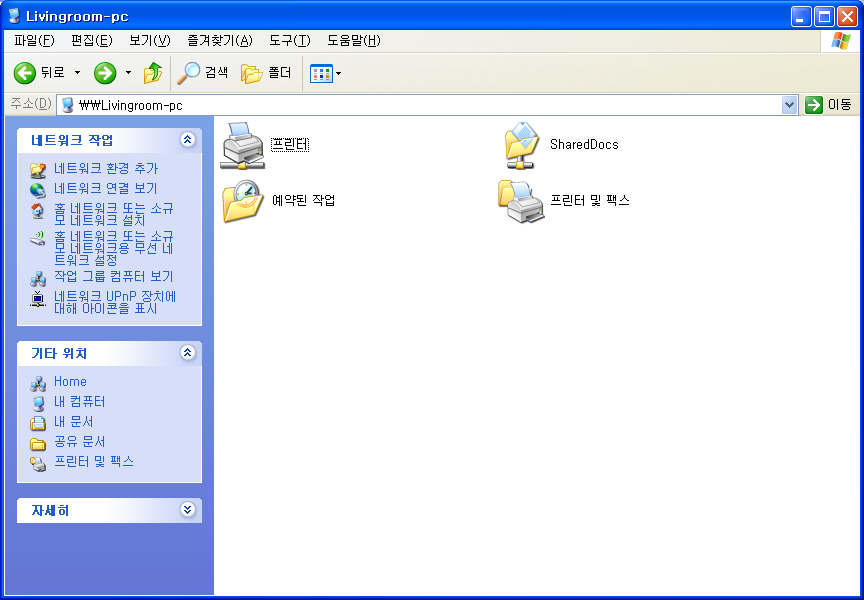
Task: Minimize the Livingroom-pc window
Action: tap(801, 17)
